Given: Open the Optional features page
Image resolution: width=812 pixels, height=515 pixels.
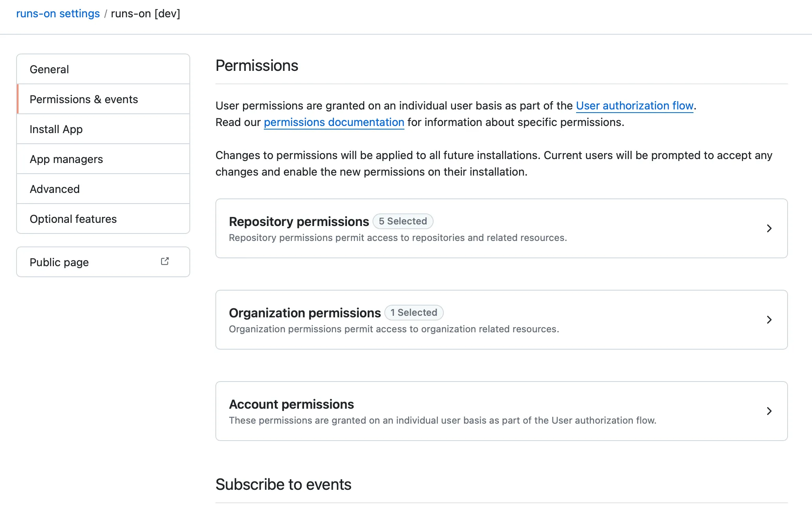Looking at the screenshot, I should click(x=103, y=219).
